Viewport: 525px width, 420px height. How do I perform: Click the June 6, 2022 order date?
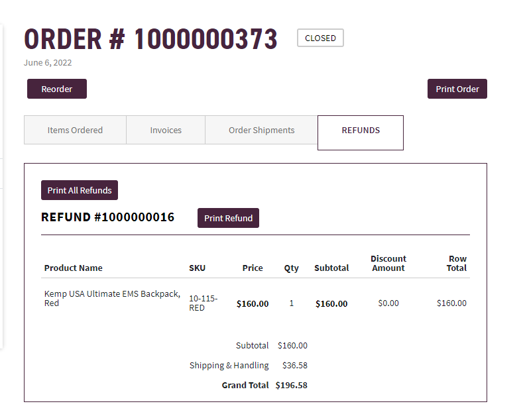(48, 63)
